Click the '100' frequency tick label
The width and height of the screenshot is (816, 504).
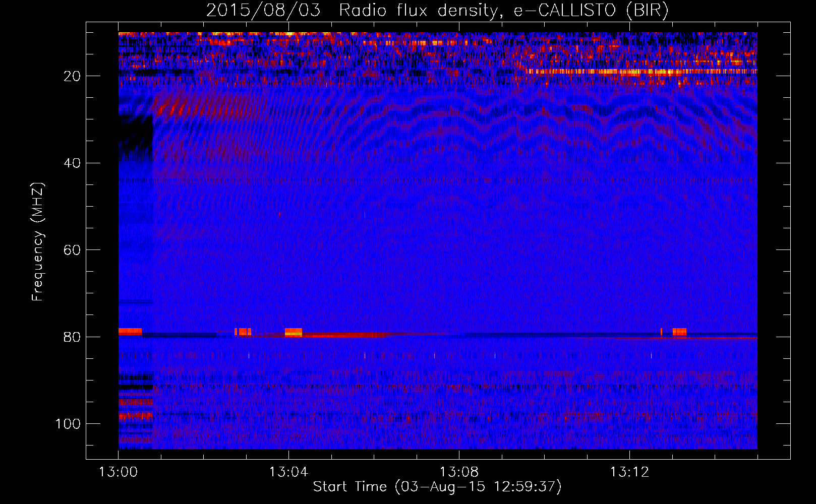(68, 424)
